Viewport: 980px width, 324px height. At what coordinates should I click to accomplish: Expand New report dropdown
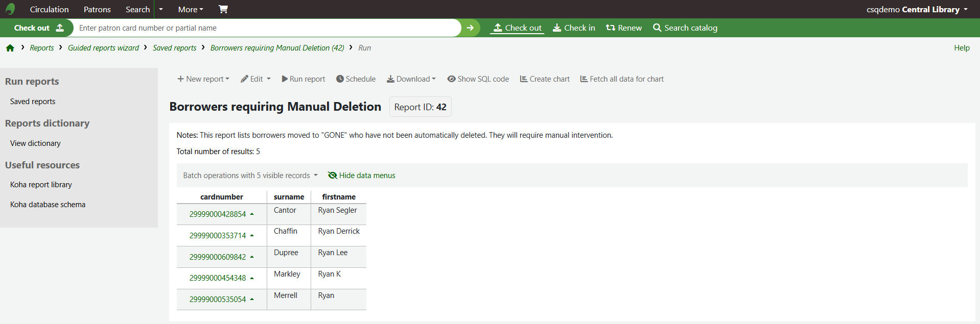(203, 79)
